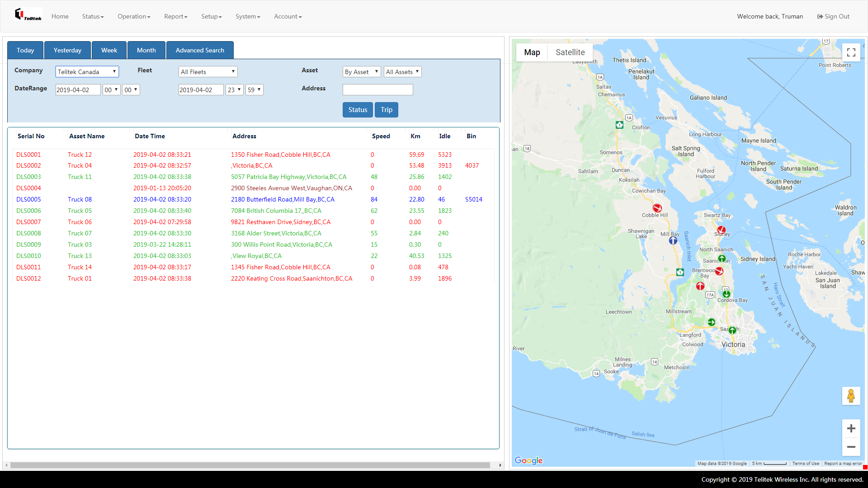The height and width of the screenshot is (488, 868).
Task: Open the Advanced Search tab
Action: click(x=200, y=50)
